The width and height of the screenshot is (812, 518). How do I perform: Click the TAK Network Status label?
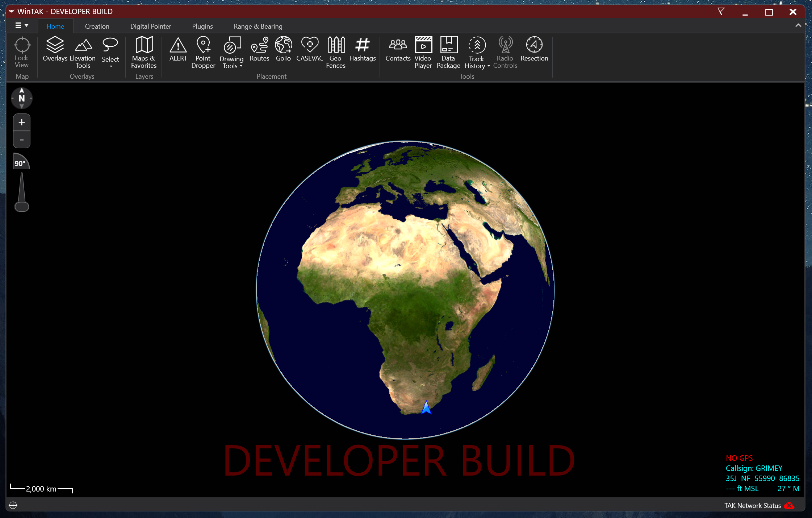click(753, 506)
